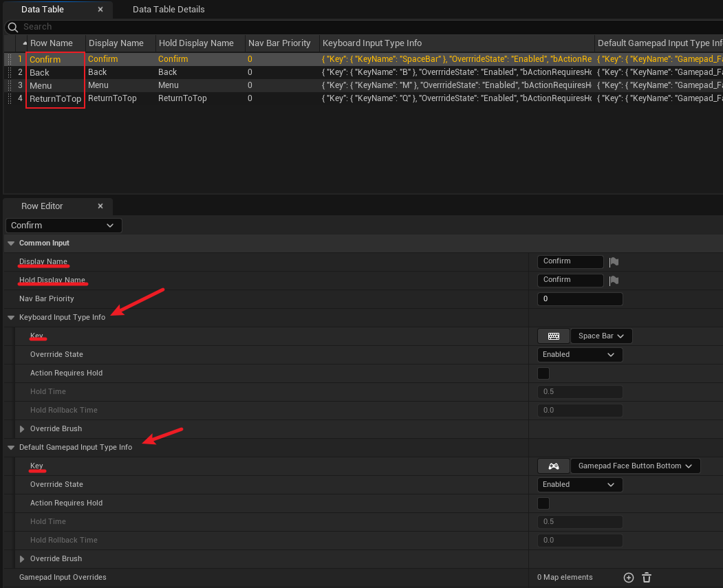Open the Space Bar key dropdown
The height and width of the screenshot is (588, 723).
pyautogui.click(x=601, y=336)
